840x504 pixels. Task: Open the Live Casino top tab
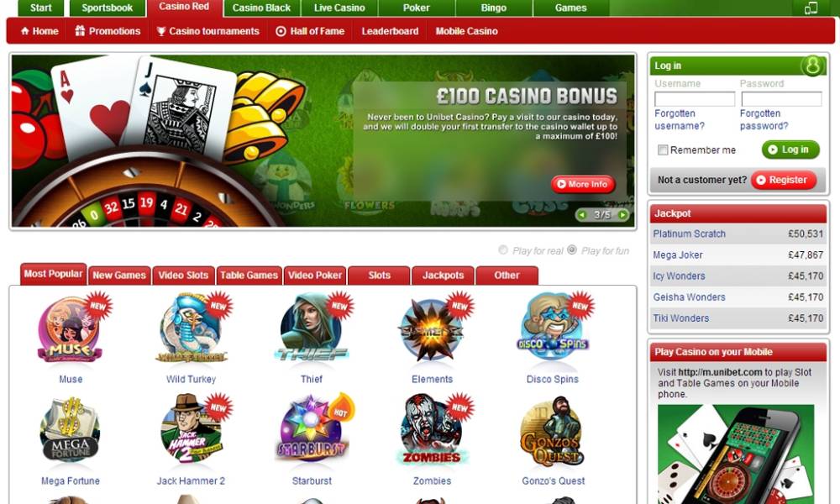click(x=339, y=8)
